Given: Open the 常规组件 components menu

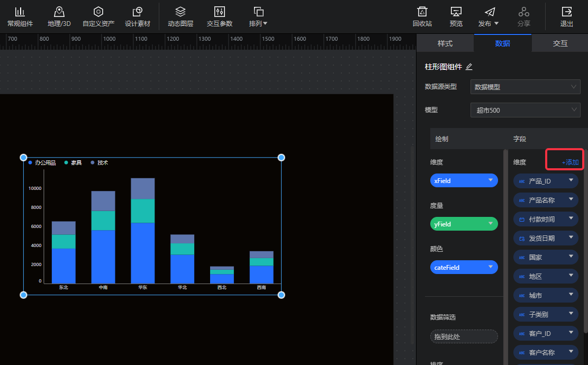Looking at the screenshot, I should click(20, 17).
